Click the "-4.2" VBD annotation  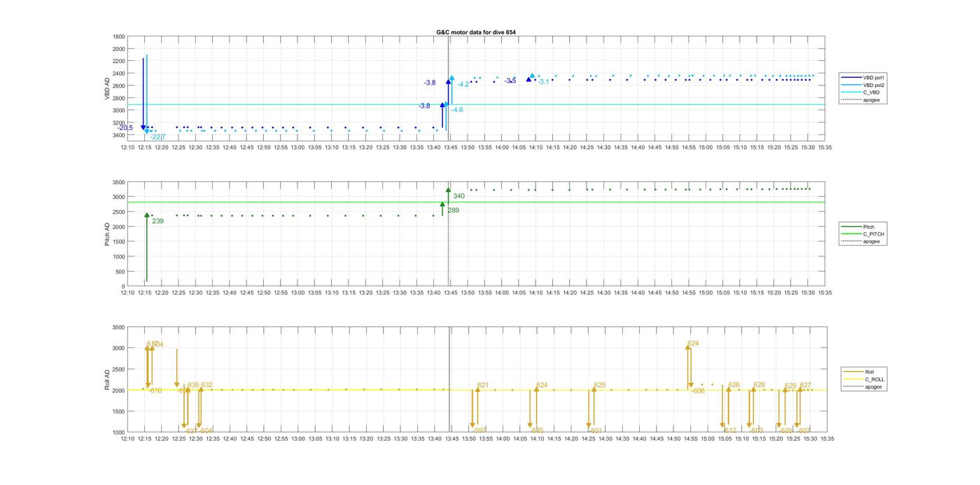coord(463,85)
